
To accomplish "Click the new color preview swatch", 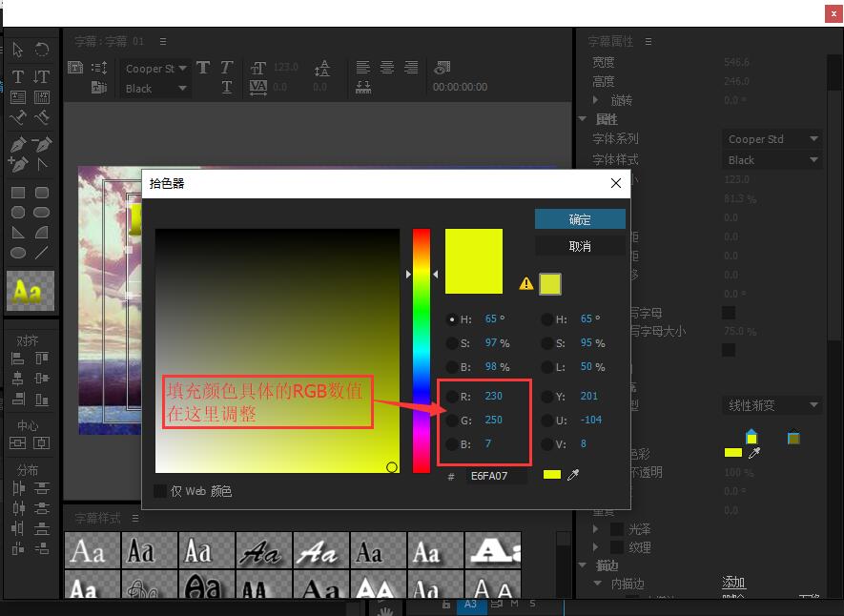I will click(474, 261).
